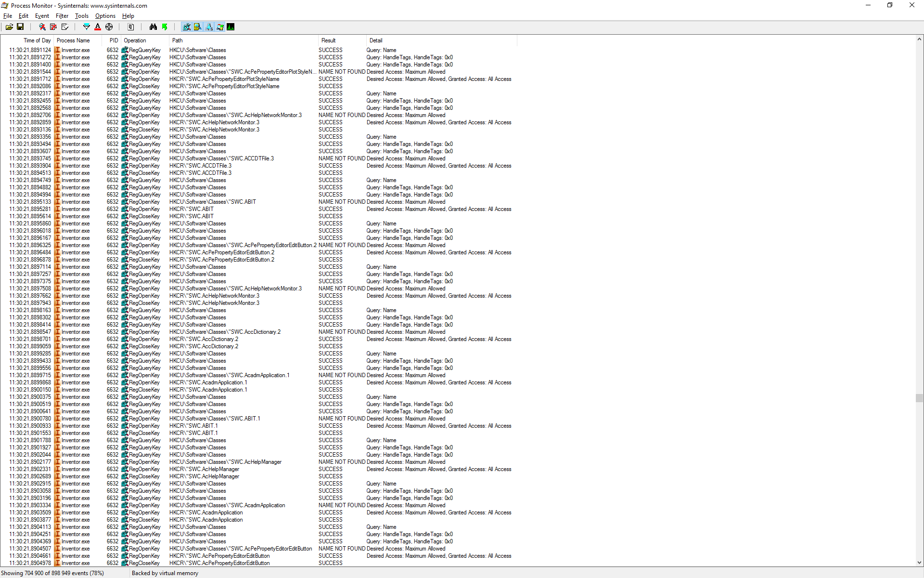Open the Edit menu
This screenshot has height=578, width=924.
tap(24, 16)
